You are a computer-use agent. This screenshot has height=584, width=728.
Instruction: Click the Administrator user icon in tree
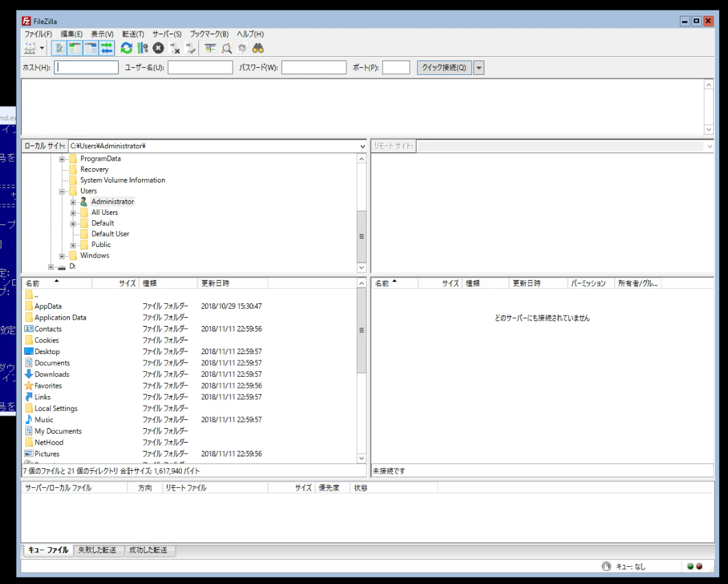(84, 202)
